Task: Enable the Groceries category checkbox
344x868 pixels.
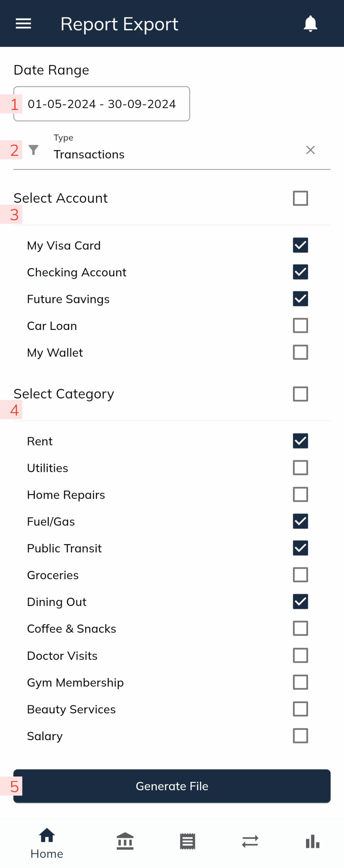Action: point(300,574)
